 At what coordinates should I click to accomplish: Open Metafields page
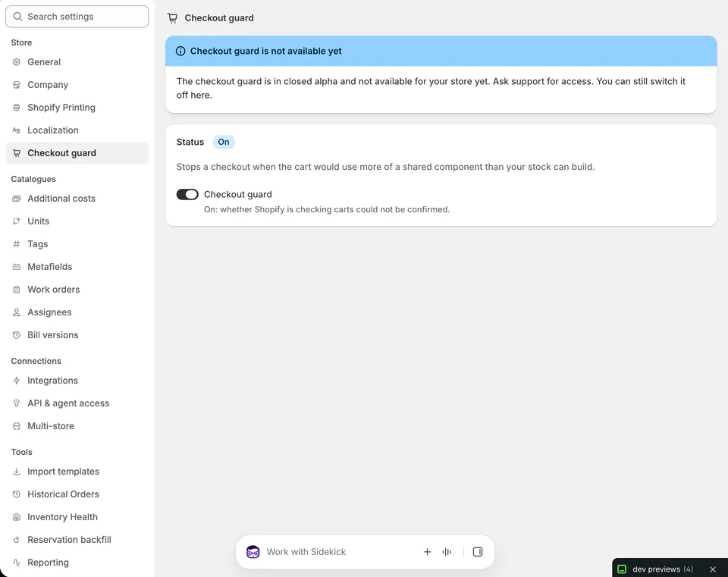(77, 266)
